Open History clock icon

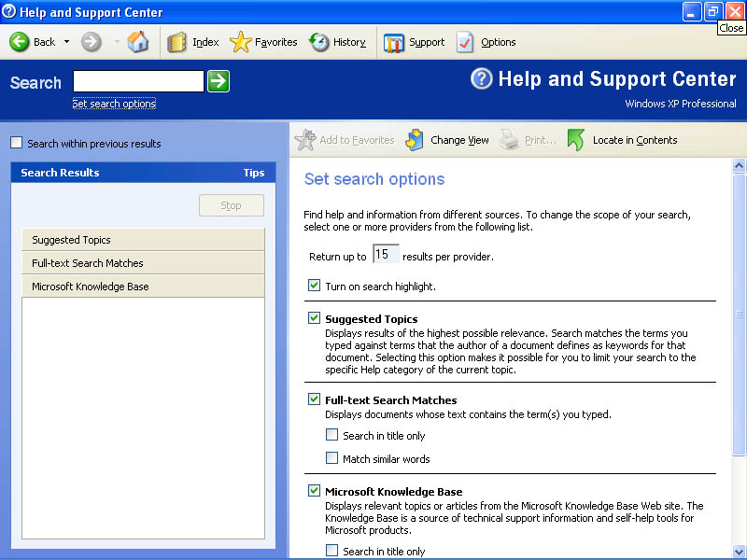(x=319, y=42)
